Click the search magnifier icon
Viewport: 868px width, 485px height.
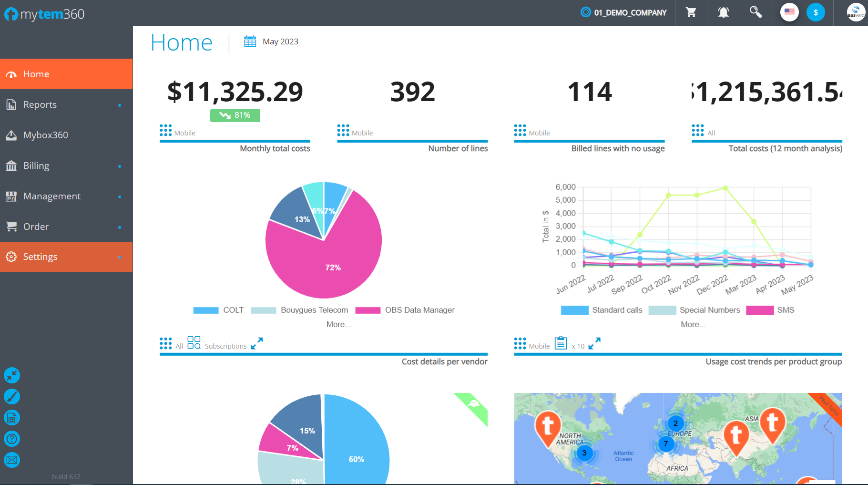(x=756, y=12)
